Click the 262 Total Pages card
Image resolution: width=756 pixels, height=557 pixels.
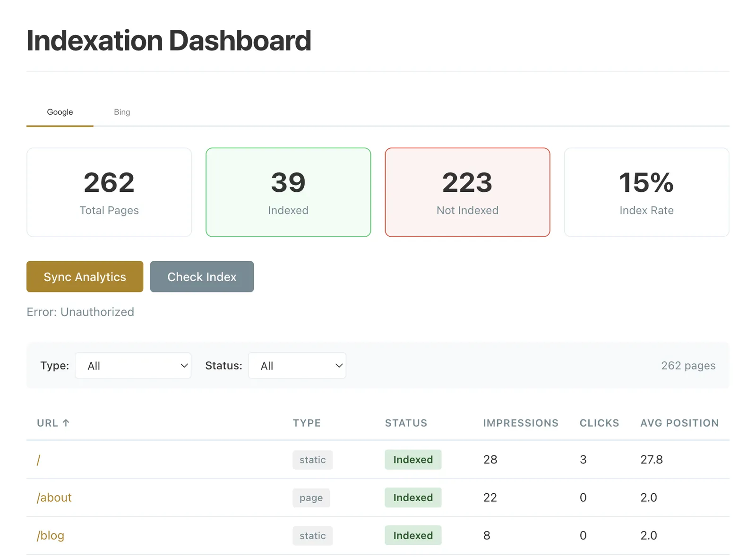point(109,192)
